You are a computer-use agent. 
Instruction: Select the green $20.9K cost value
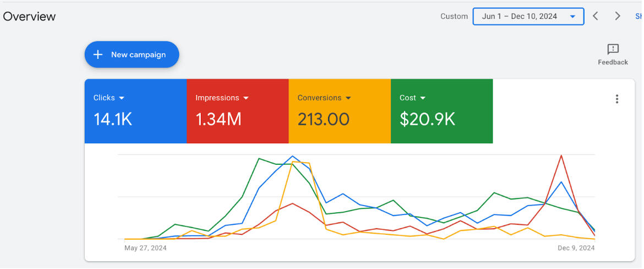pyautogui.click(x=427, y=119)
